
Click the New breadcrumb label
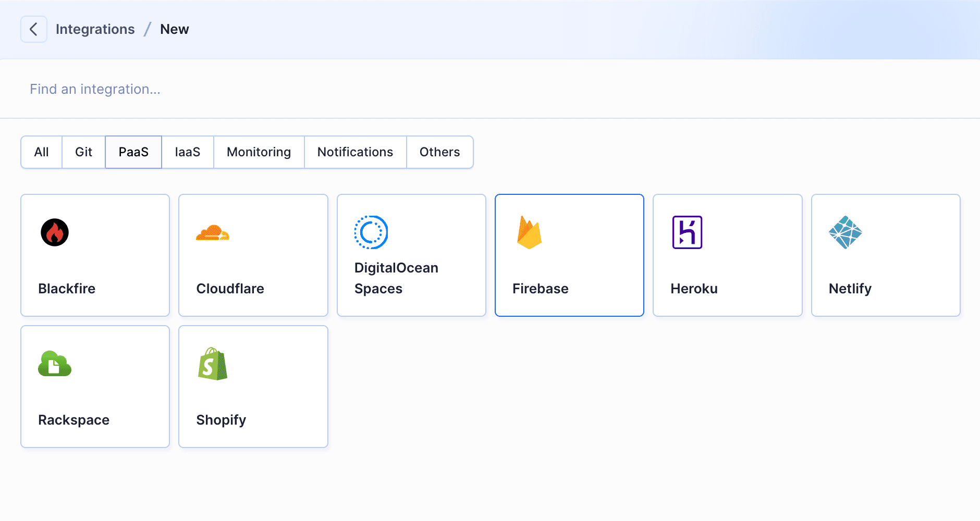pos(175,29)
